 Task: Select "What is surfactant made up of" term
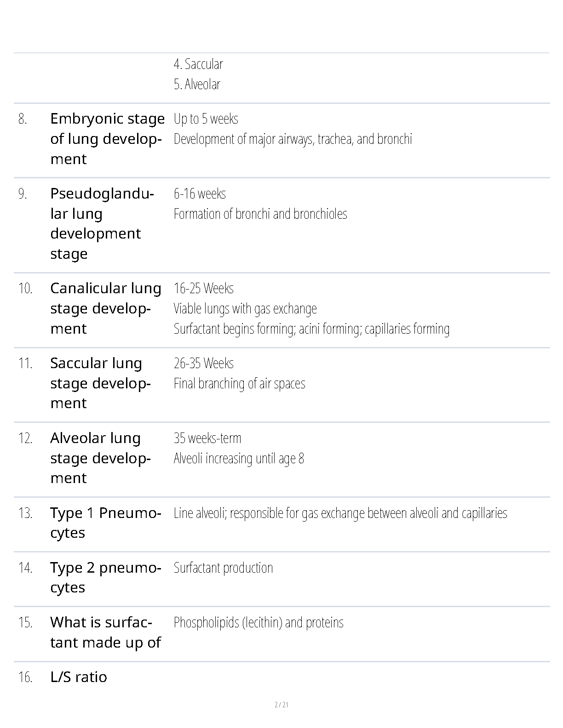pos(105,632)
